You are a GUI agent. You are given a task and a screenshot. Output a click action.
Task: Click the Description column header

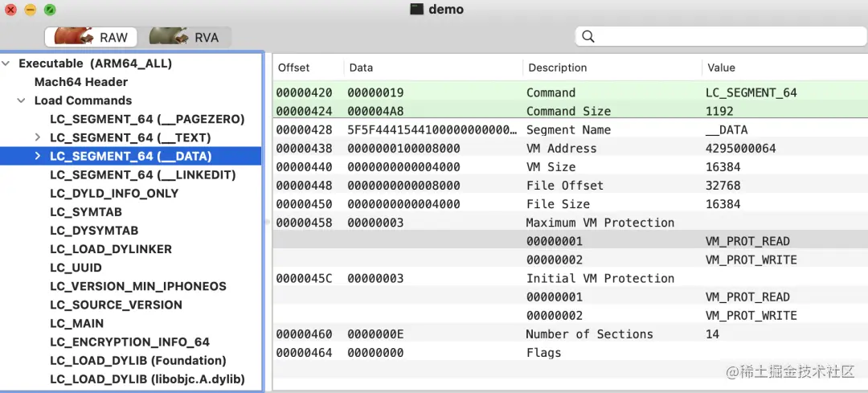pos(558,68)
